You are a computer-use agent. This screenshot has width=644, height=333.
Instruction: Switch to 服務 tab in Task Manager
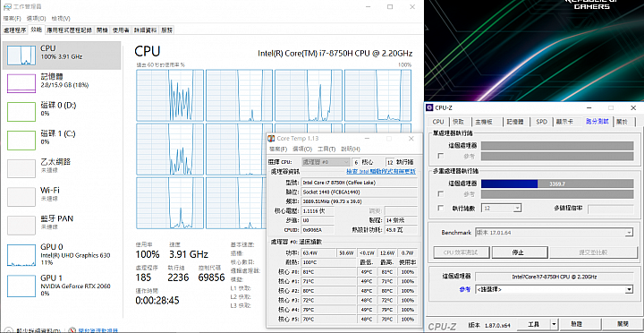point(166,30)
